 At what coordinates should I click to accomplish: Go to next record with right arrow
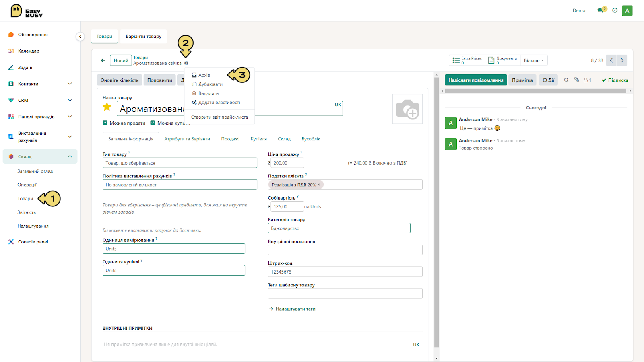(622, 60)
